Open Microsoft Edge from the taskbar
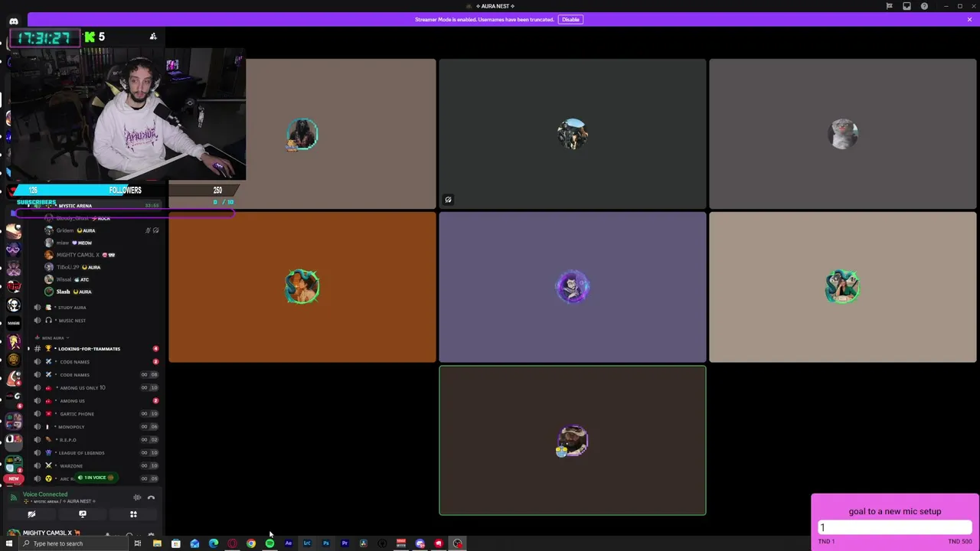 214,543
